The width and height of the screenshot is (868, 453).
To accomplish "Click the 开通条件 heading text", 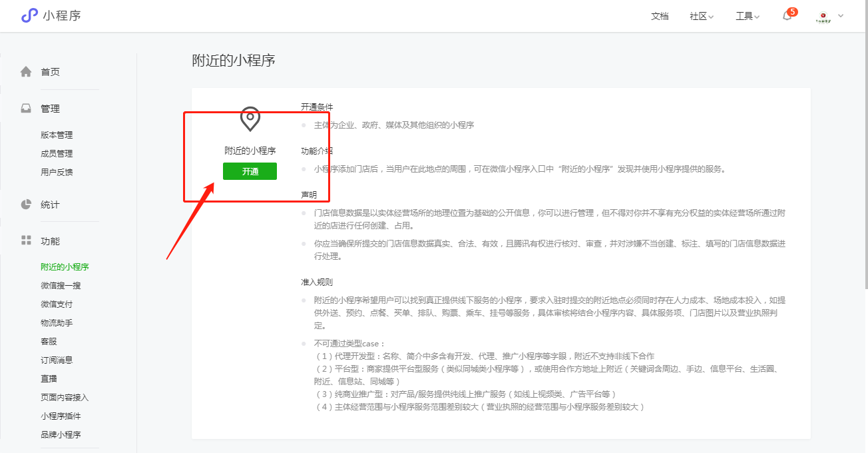I will (x=317, y=107).
